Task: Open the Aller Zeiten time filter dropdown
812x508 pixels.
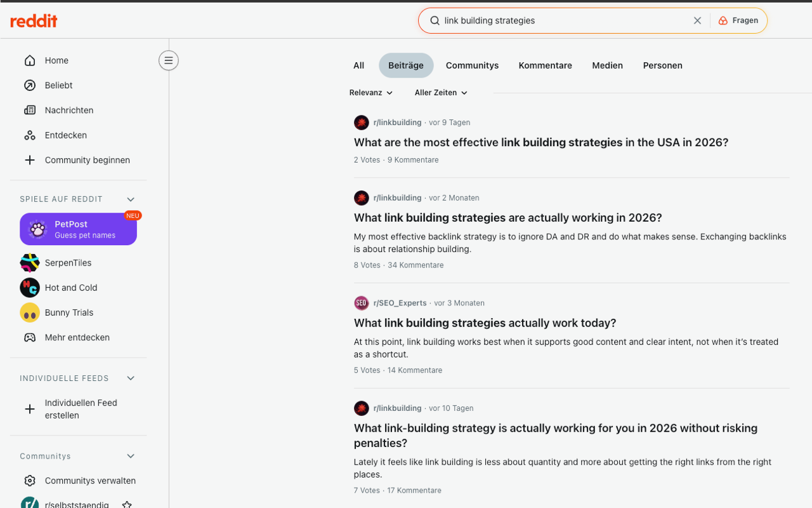Action: [440, 93]
